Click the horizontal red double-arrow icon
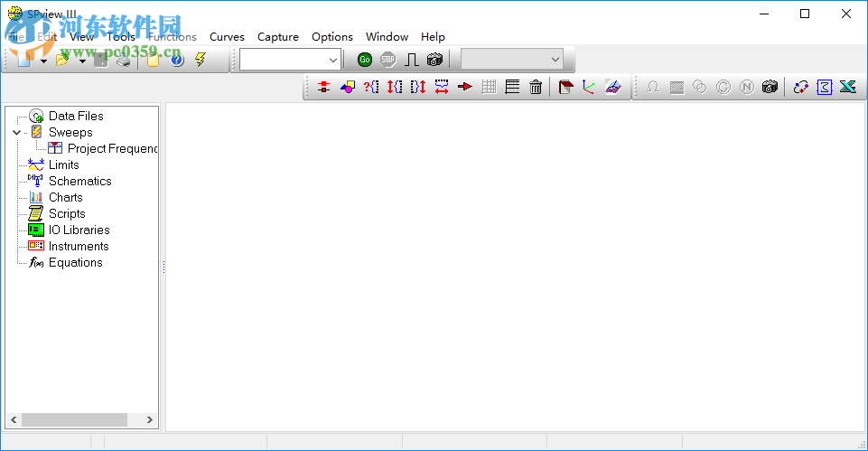The width and height of the screenshot is (868, 451). click(x=442, y=87)
